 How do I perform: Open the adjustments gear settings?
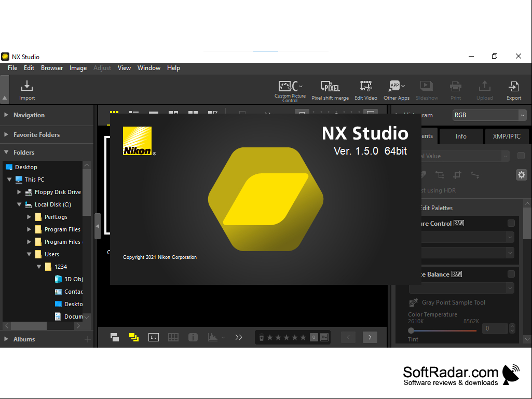(x=522, y=175)
